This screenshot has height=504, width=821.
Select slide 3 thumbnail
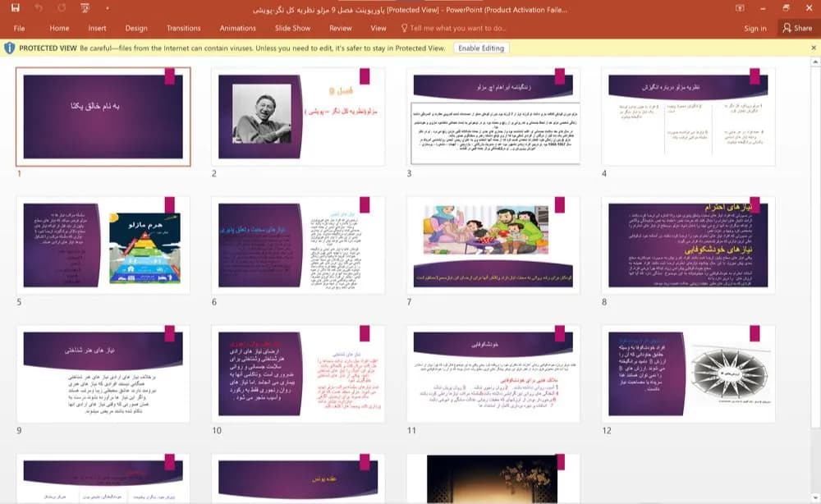tap(493, 117)
